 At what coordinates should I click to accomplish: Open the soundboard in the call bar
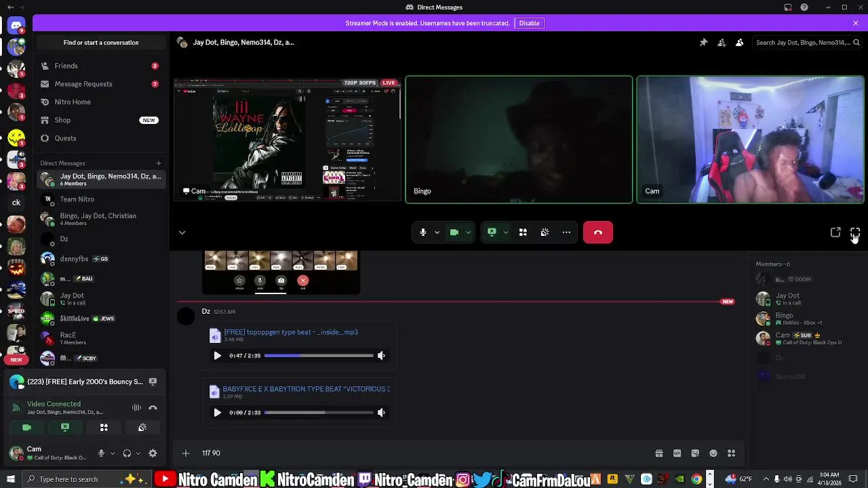[x=545, y=232]
